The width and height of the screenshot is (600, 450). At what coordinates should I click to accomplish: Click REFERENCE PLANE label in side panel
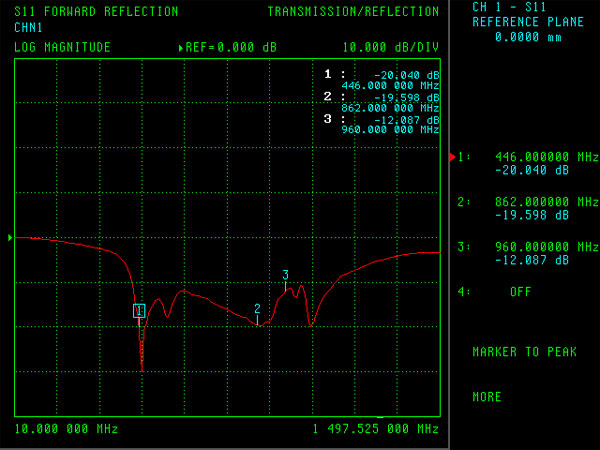528,22
